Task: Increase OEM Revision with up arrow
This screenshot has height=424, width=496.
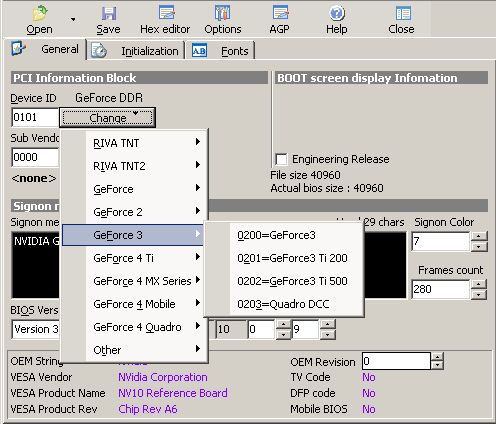Action: [x=437, y=356]
